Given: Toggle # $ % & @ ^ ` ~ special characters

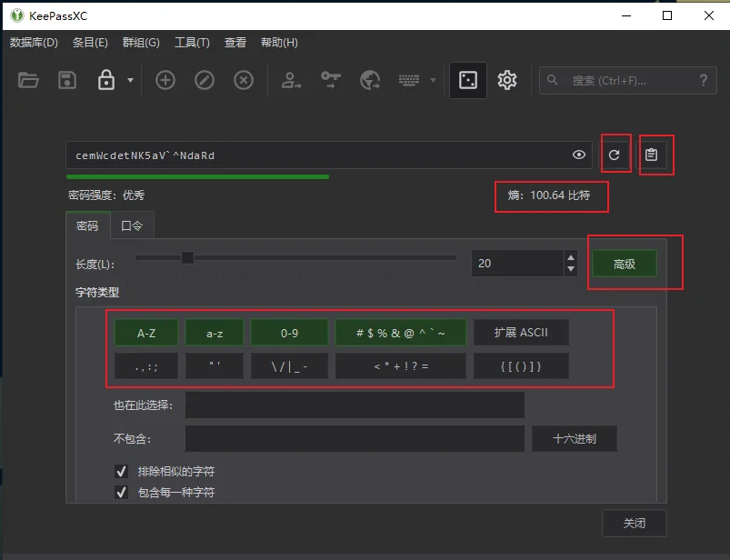Looking at the screenshot, I should 400,333.
